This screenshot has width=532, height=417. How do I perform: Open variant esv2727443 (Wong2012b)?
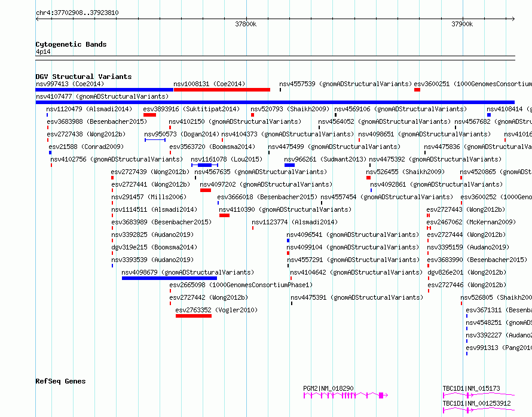[x=466, y=209]
